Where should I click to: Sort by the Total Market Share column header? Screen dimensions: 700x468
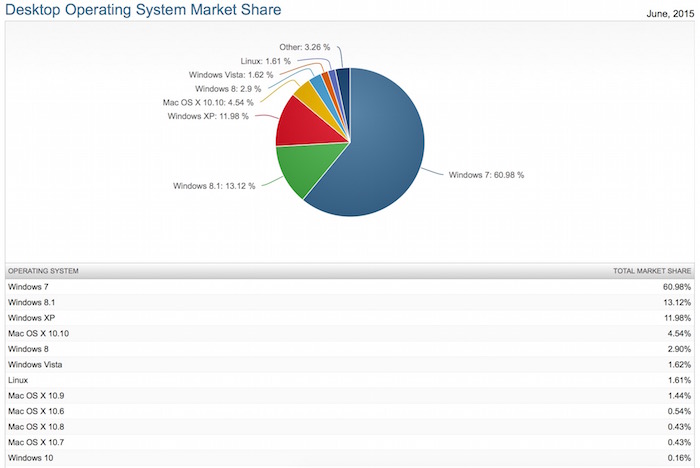(x=652, y=271)
